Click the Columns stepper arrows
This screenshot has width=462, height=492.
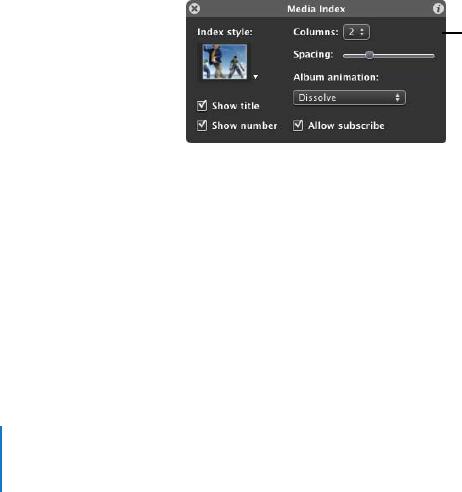(362, 32)
